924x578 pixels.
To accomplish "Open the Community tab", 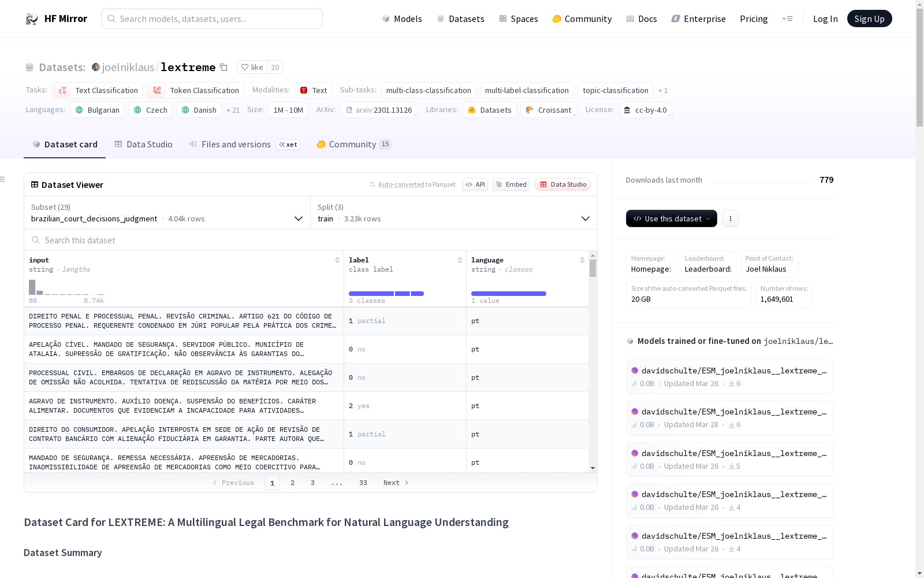I will (352, 144).
